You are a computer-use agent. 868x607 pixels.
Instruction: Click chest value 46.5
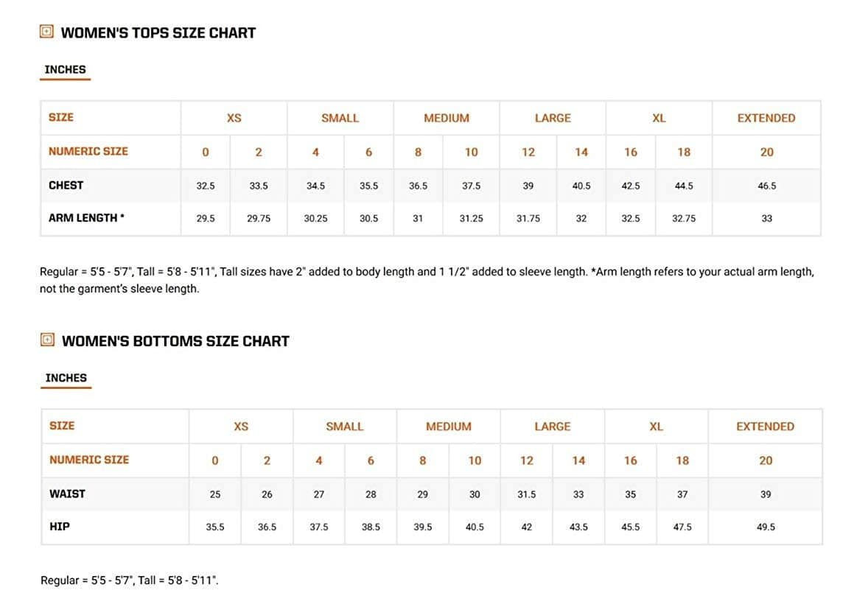click(767, 186)
